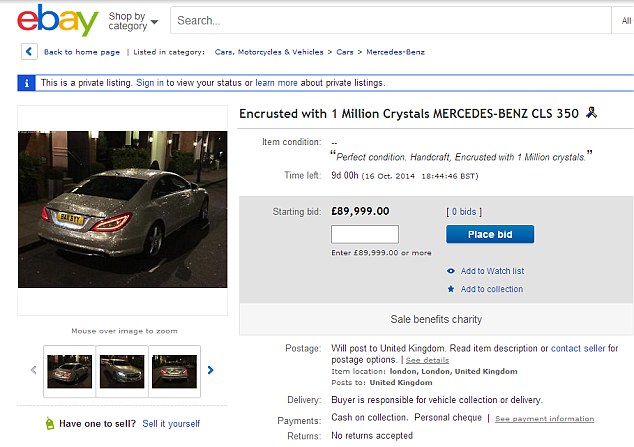
Task: Expand See details for postage
Action: coord(427,360)
